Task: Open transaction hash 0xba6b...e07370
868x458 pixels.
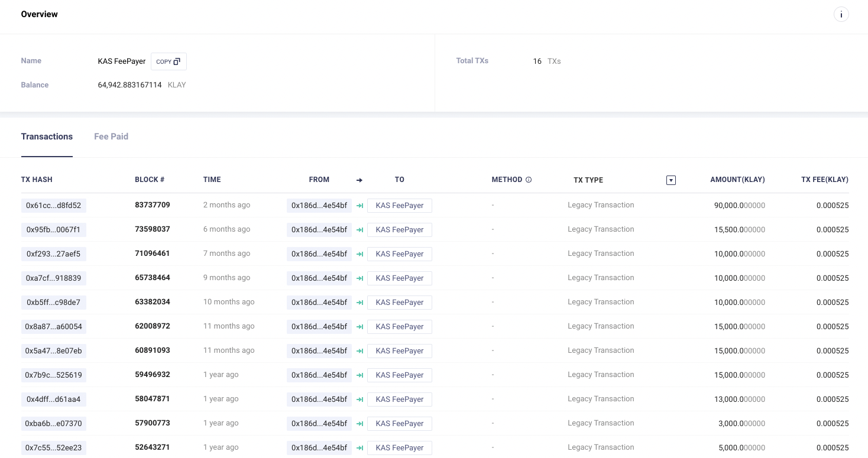Action: click(x=54, y=424)
